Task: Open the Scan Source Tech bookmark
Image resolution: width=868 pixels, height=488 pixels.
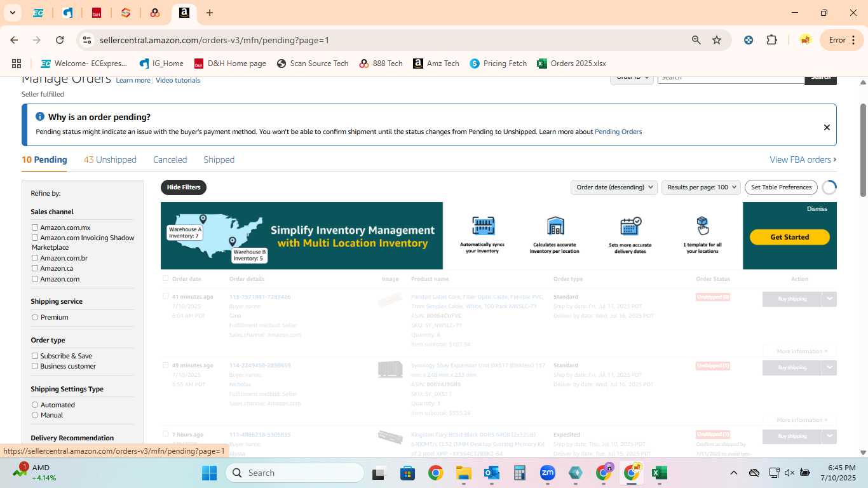Action: [x=313, y=64]
